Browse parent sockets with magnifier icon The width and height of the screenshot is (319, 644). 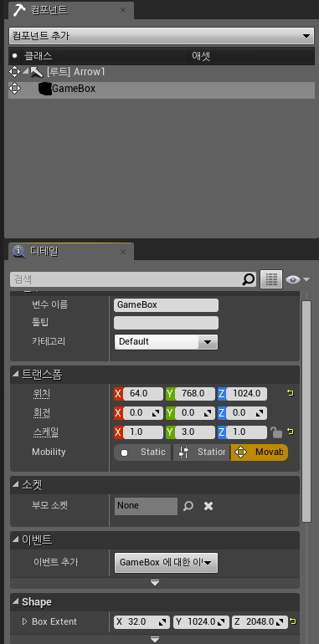coord(188,506)
